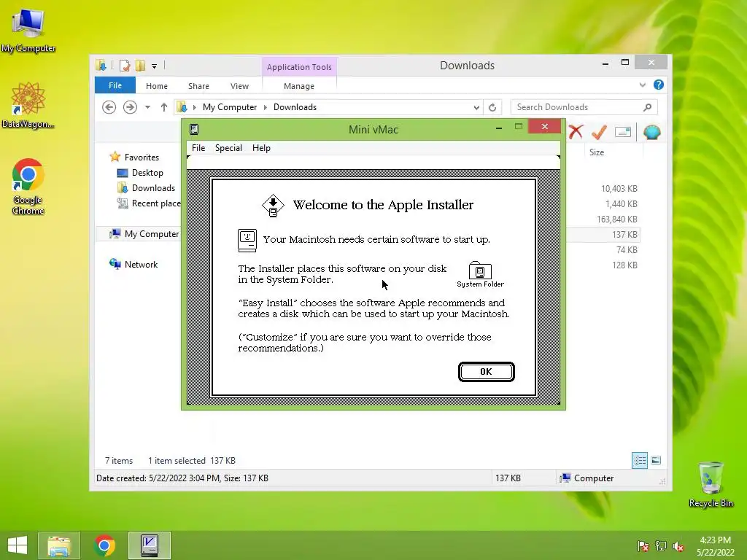
Task: Click the muted volume tray icon
Action: (x=678, y=546)
